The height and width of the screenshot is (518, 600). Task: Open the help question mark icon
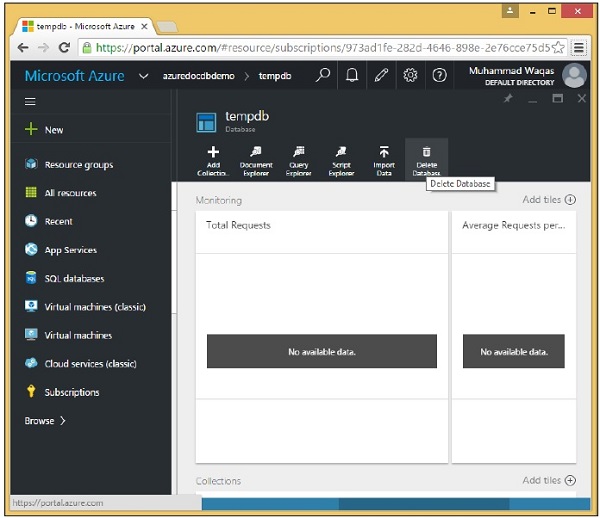[439, 75]
